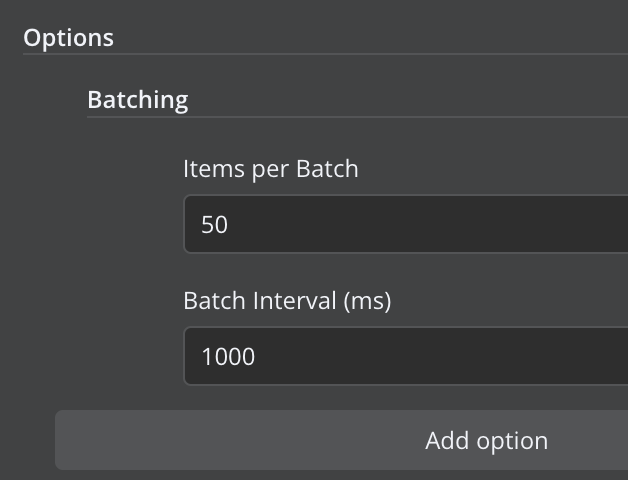Viewport: 628px width, 480px height.
Task: Click the divider line beneath Options
Action: point(326,54)
